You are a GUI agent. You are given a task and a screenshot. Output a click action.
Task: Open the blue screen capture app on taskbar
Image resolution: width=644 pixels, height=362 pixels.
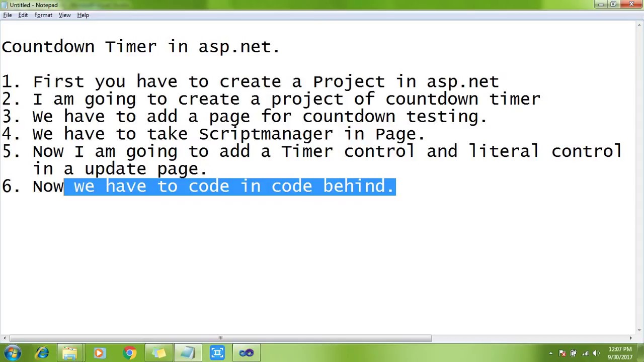point(217,353)
